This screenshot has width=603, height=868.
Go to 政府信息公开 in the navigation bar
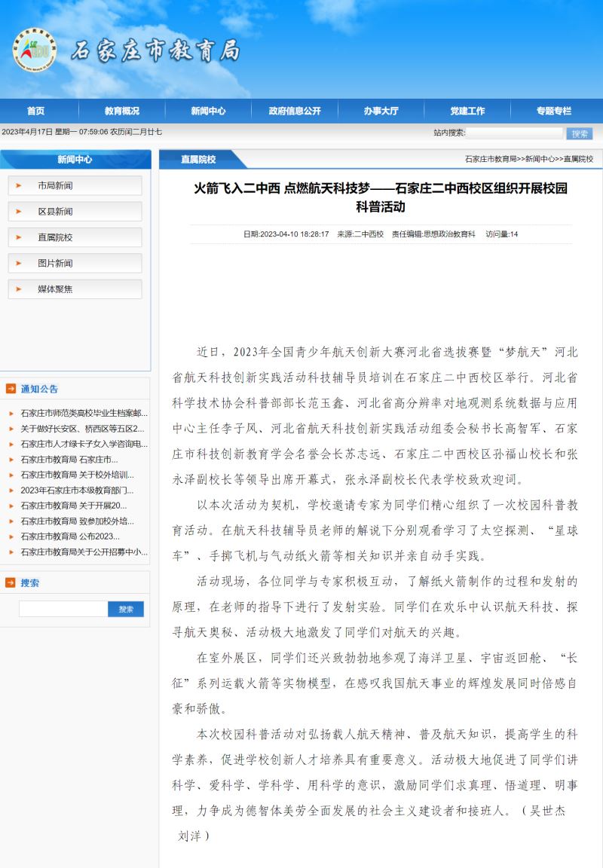tap(295, 111)
